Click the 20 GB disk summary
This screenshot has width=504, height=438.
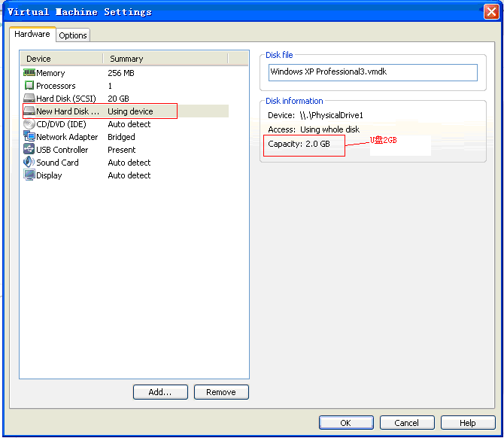coord(118,99)
